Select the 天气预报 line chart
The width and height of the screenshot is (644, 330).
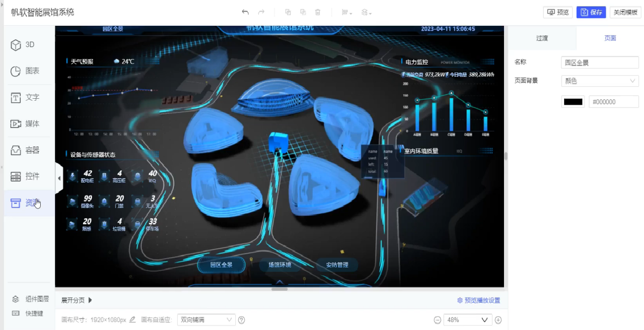click(113, 105)
